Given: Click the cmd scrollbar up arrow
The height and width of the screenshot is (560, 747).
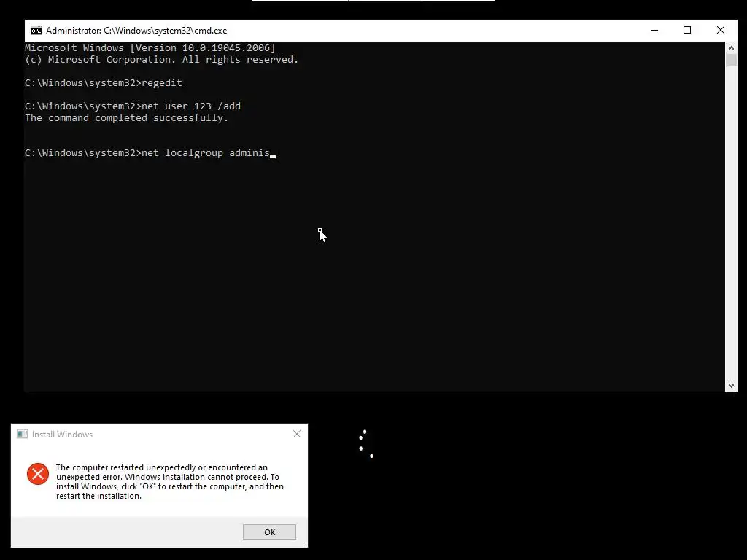Looking at the screenshot, I should coord(731,47).
